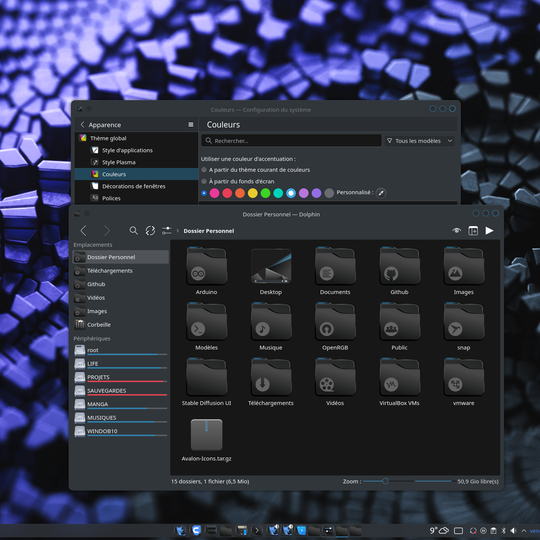Open the root device in Périphériques
This screenshot has height=540, width=540.
(x=121, y=351)
